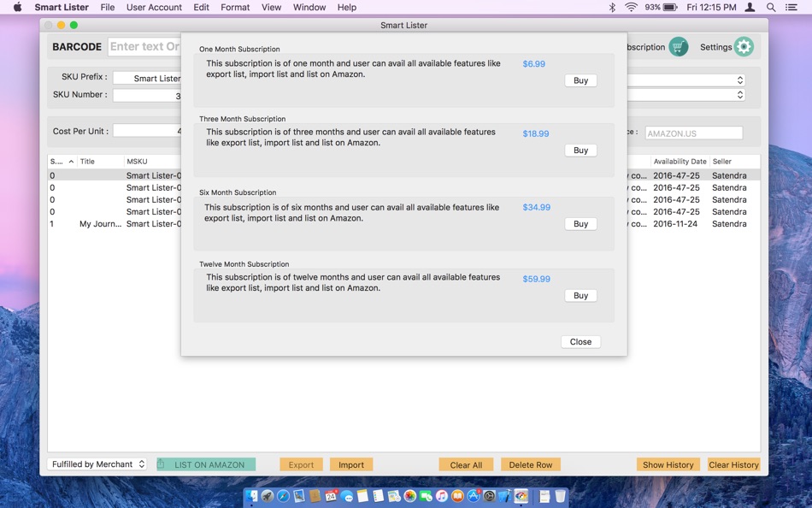Expand the top right popup selector

tap(686, 80)
